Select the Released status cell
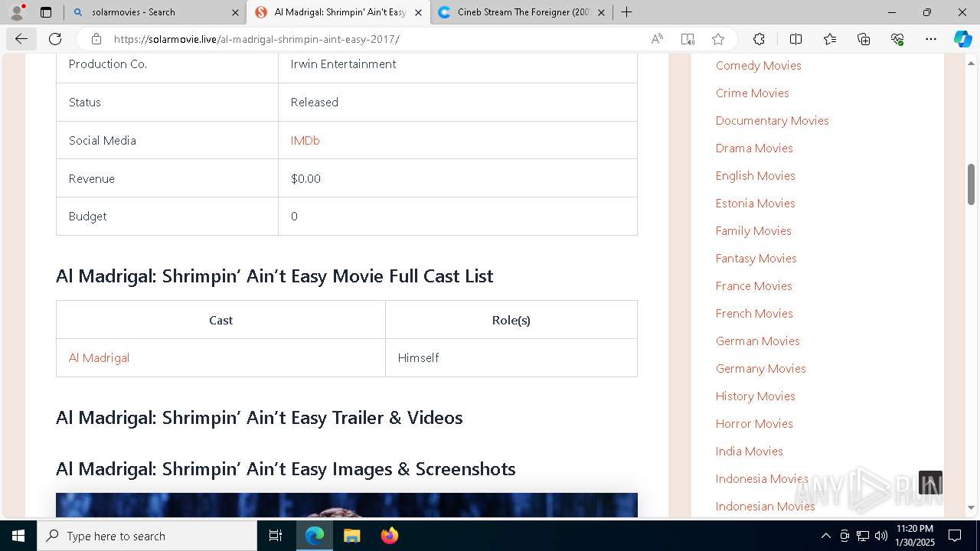980x551 pixels. click(x=458, y=102)
